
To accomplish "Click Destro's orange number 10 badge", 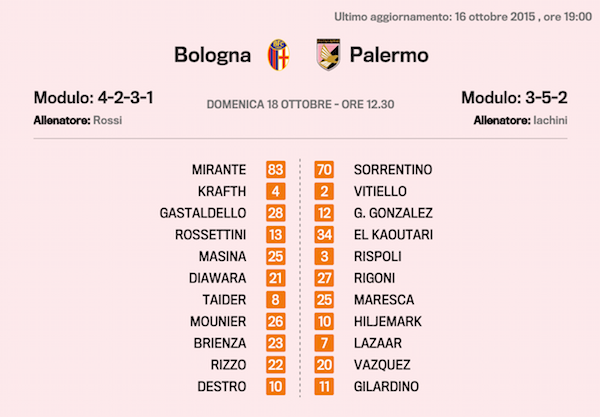I will 276,386.
